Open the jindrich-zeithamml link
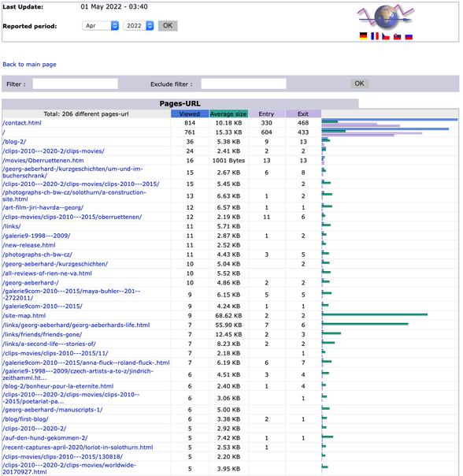This screenshot has height=476, width=463. 78,374
